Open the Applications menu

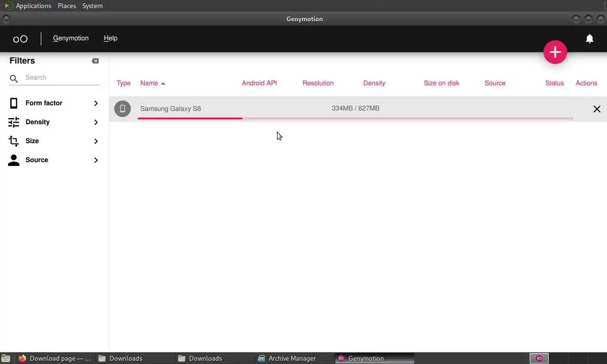(x=33, y=6)
